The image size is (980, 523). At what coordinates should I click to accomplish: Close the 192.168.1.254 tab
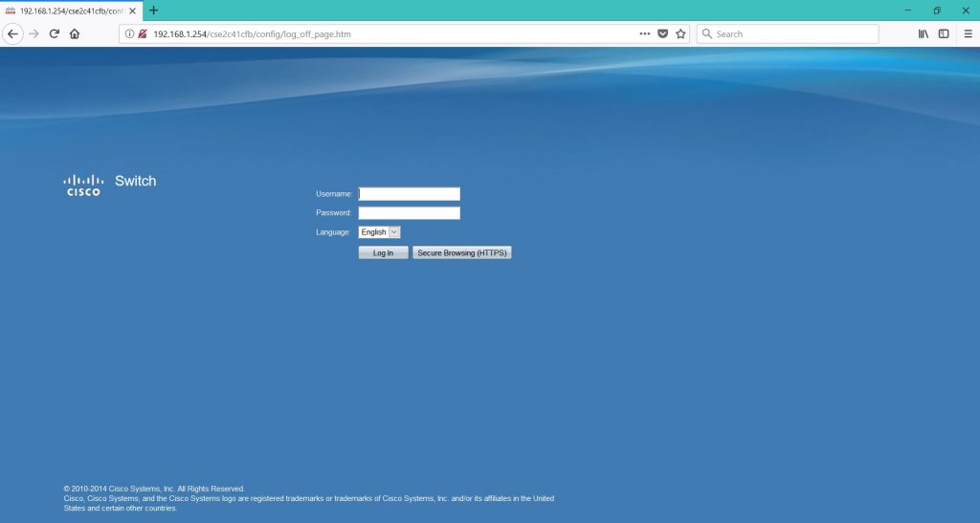[132, 11]
